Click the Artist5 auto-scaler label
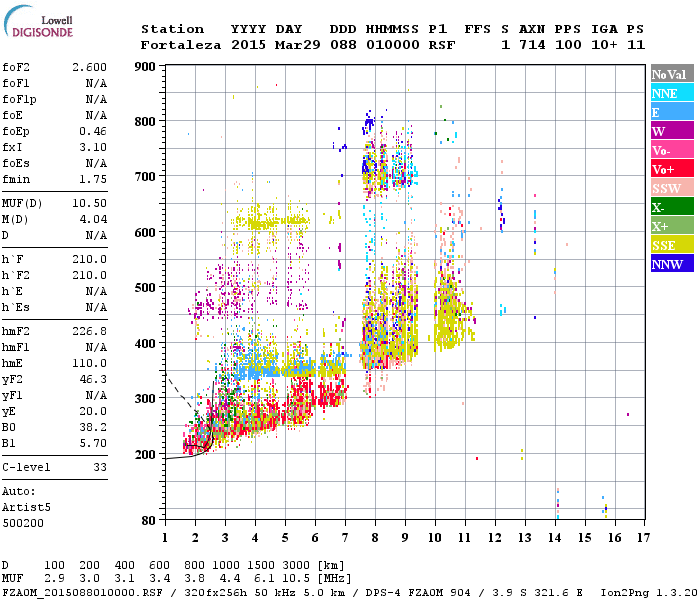Viewport: 700px width, 600px height. pos(26,508)
